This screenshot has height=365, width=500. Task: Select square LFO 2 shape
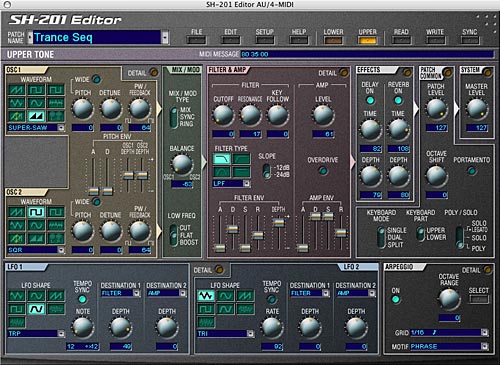pyautogui.click(x=206, y=309)
